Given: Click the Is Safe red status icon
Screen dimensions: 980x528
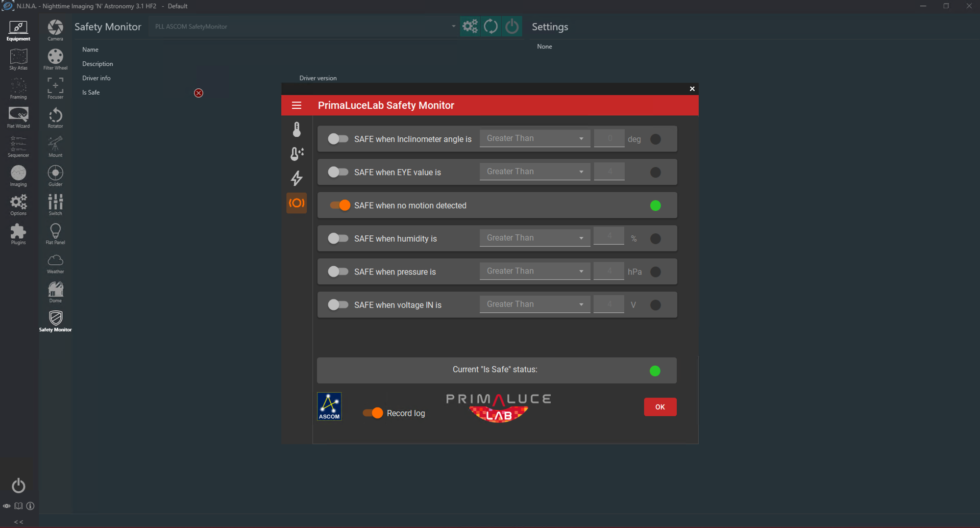Looking at the screenshot, I should tap(198, 93).
